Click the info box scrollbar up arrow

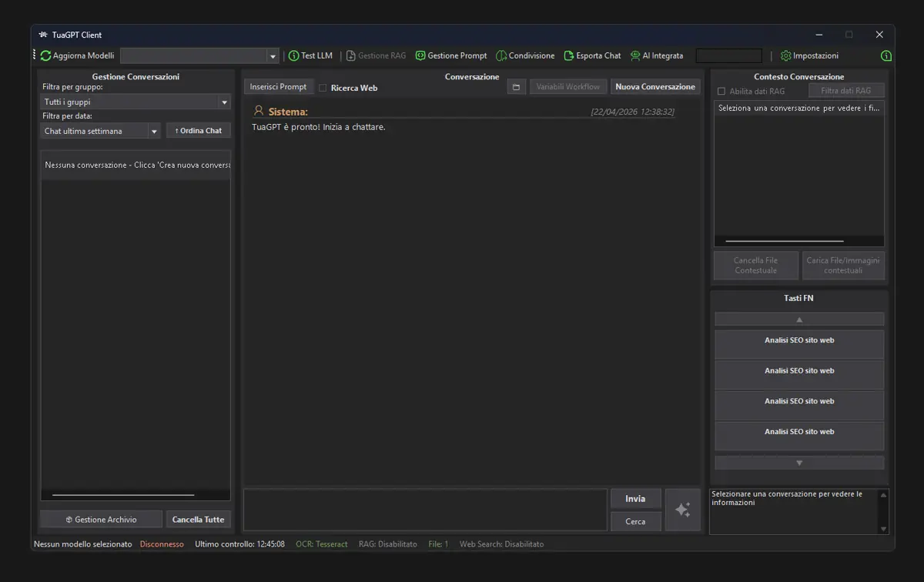point(883,495)
